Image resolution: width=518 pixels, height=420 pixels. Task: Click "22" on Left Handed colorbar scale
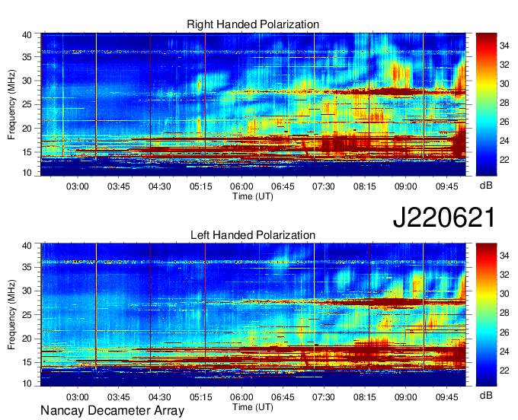coord(504,371)
